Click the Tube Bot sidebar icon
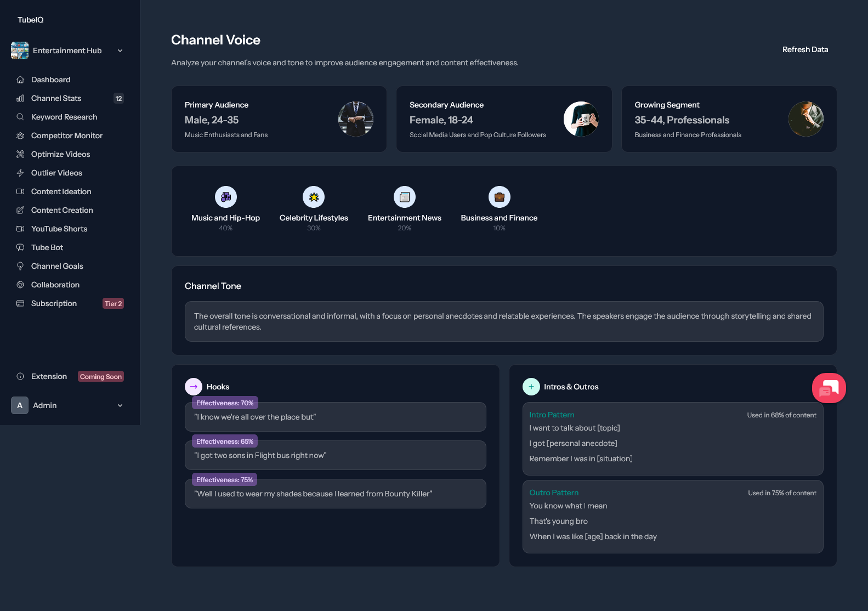This screenshot has height=611, width=868. (x=20, y=247)
